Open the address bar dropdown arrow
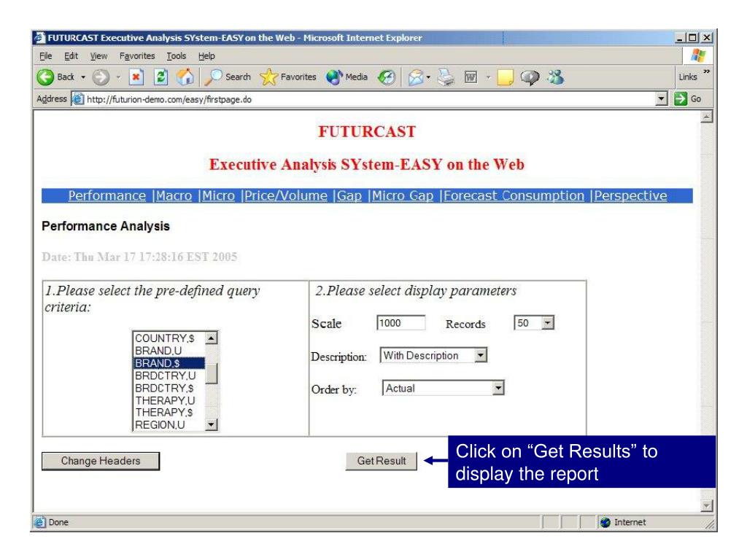Image resolution: width=747 pixels, height=560 pixels. click(x=661, y=99)
